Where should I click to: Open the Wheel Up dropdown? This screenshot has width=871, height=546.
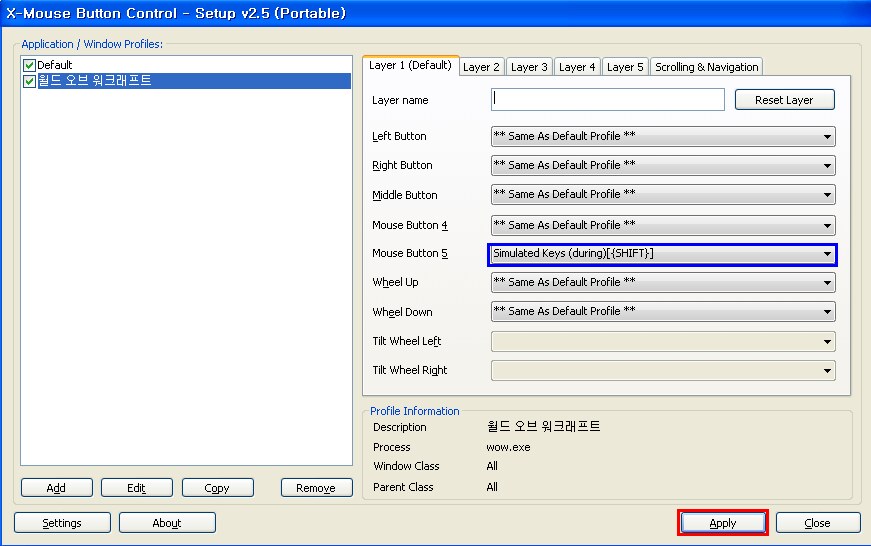663,283
